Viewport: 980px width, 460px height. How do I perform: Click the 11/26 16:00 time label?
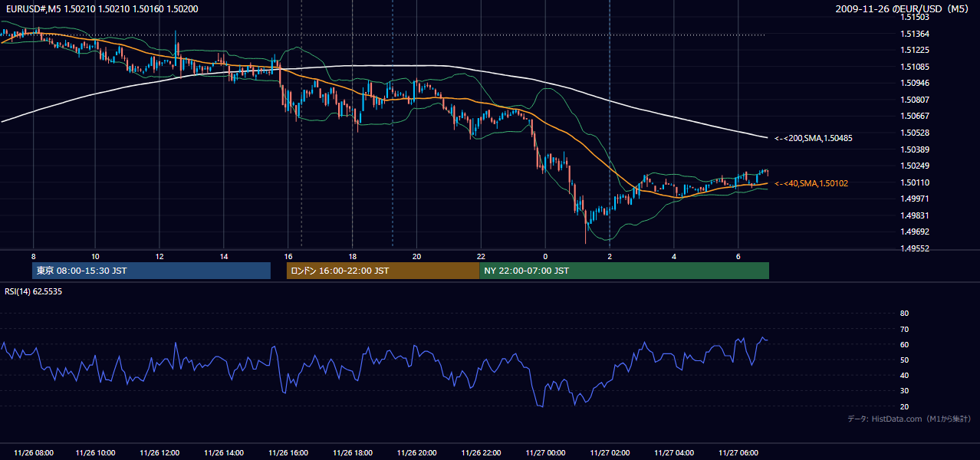coord(289,452)
